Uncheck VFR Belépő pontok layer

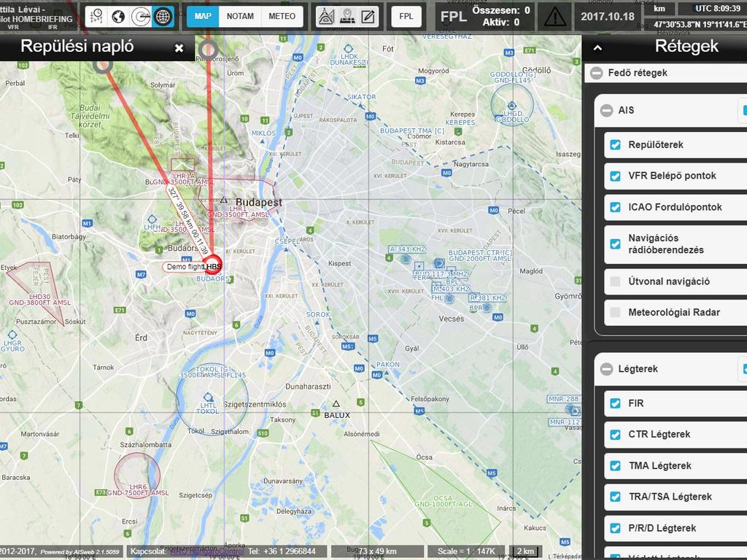616,176
